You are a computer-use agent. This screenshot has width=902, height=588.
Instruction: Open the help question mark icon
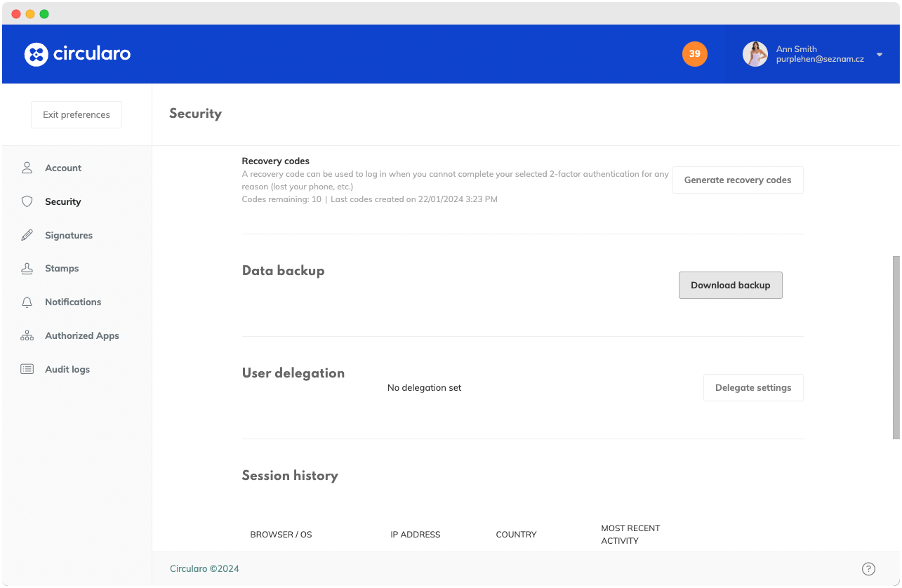click(x=868, y=569)
